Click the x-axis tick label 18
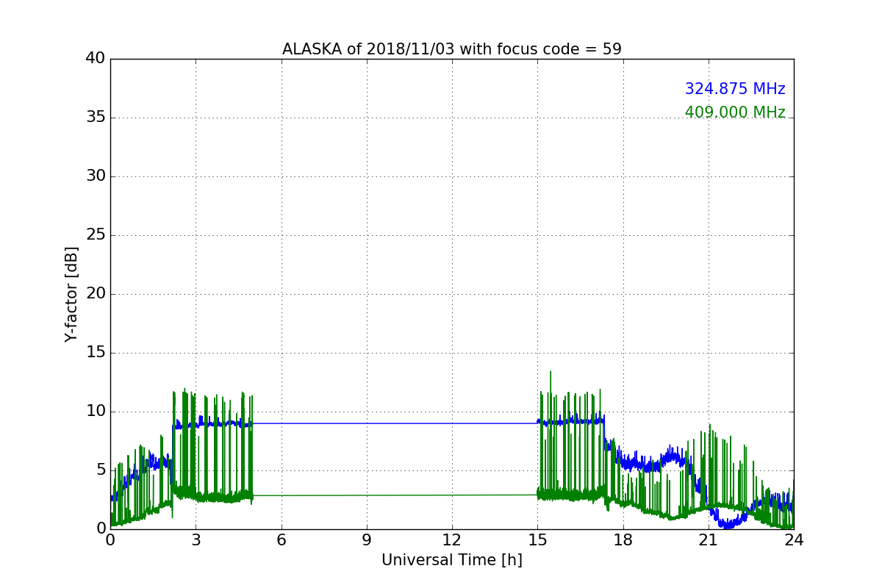The width and height of the screenshot is (882, 588). (x=623, y=540)
